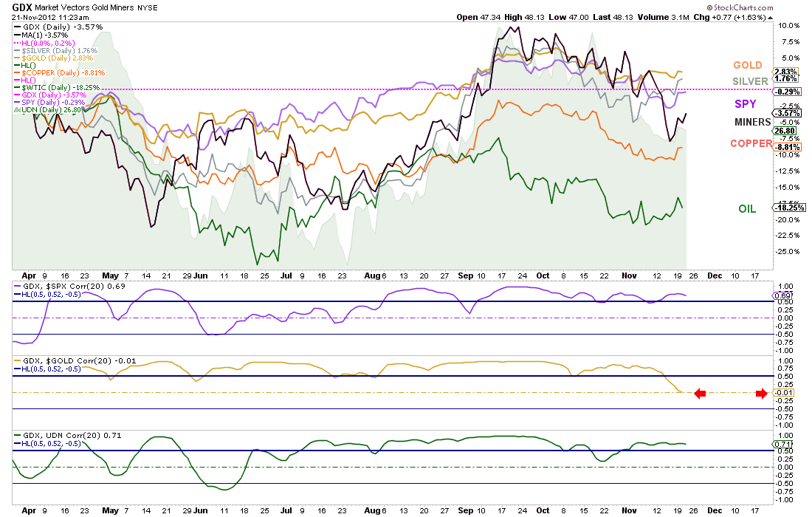
Task: Click the green OIL series label
Action: click(x=747, y=209)
